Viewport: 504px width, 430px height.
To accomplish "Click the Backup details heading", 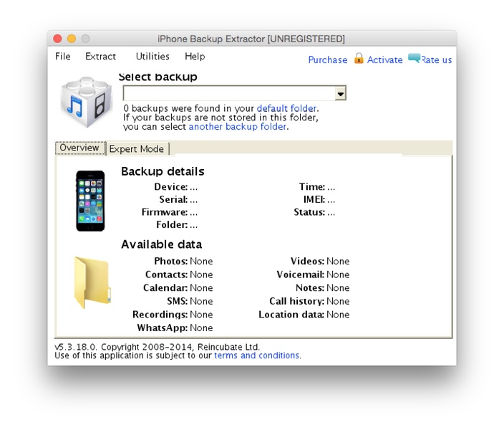I will coord(163,171).
